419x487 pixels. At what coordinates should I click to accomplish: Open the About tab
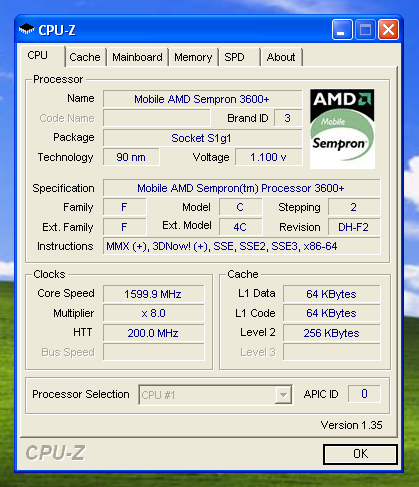click(x=281, y=57)
